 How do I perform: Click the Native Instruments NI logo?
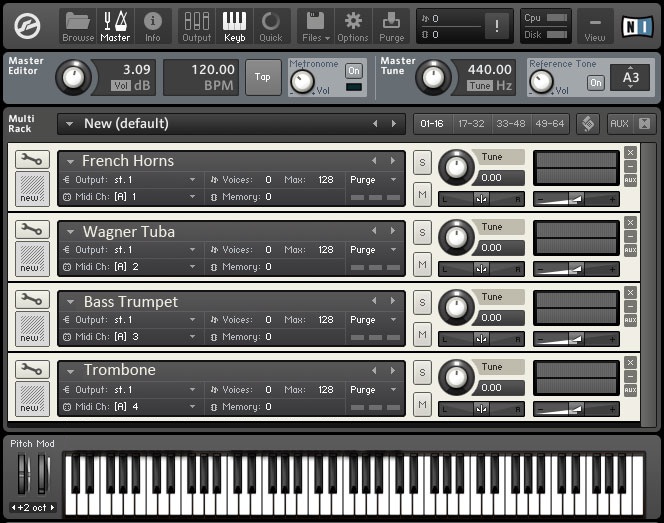point(637,26)
